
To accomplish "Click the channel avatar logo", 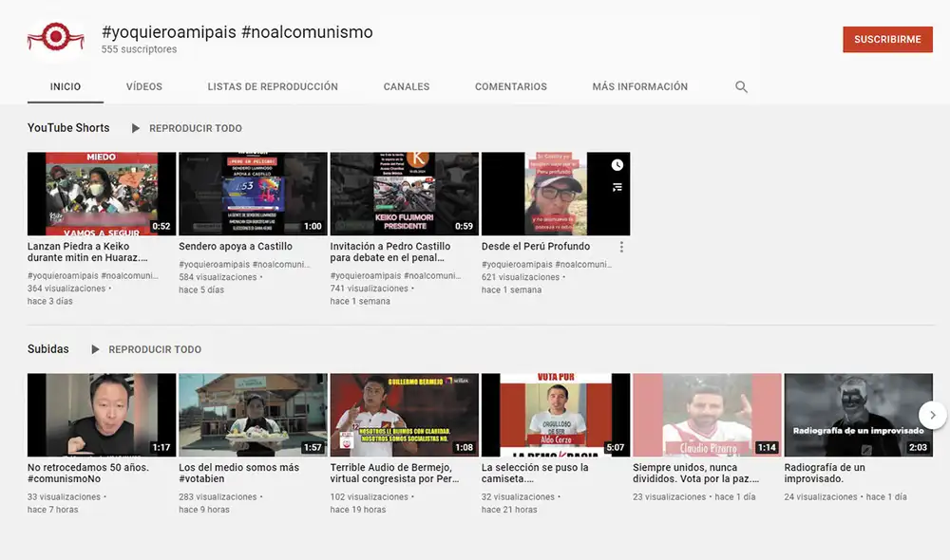I will click(55, 35).
